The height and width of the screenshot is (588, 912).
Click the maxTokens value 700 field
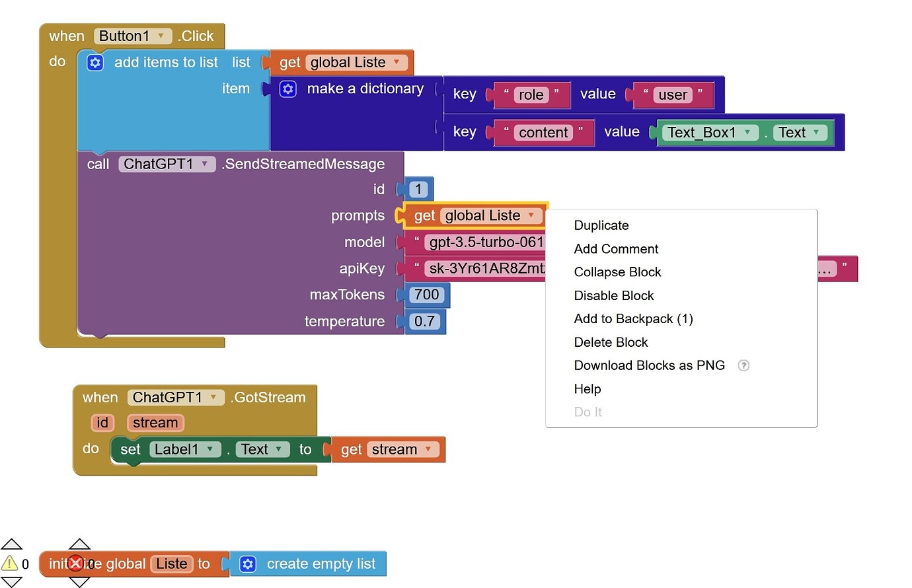[x=426, y=295]
